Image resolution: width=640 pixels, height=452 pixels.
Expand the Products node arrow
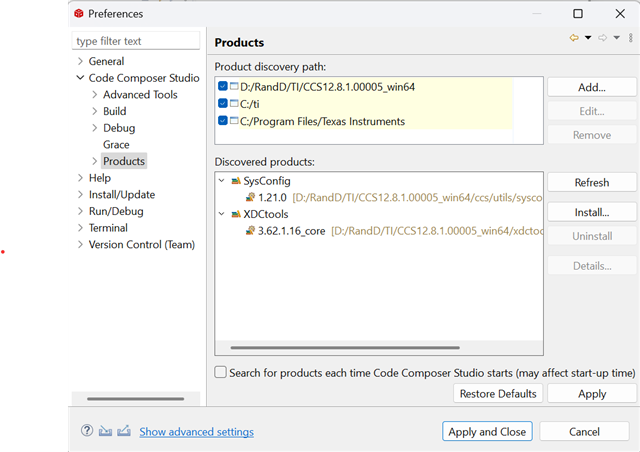pos(95,161)
